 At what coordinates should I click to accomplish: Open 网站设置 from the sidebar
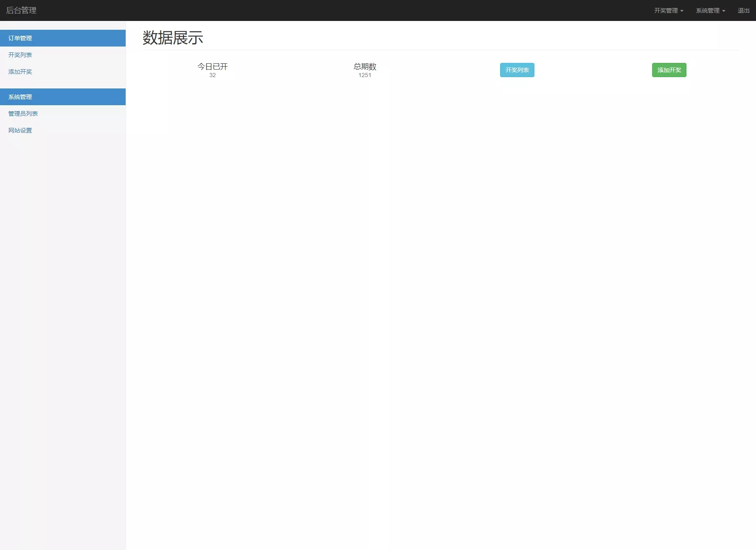click(20, 130)
